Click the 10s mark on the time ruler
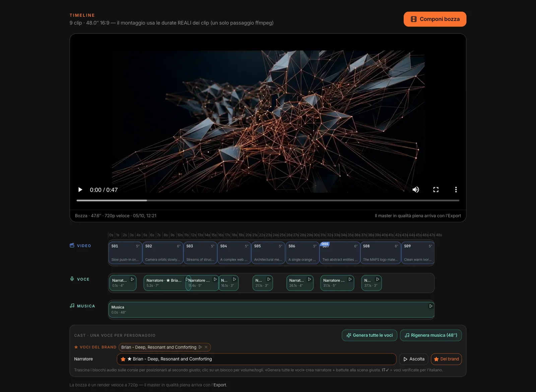The width and height of the screenshot is (536, 392). point(180,235)
